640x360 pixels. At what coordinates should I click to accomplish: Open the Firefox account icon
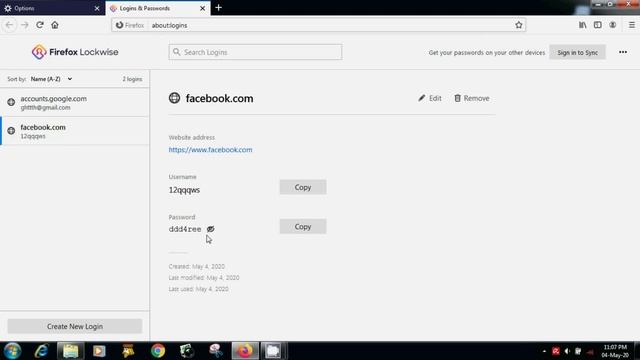[613, 25]
